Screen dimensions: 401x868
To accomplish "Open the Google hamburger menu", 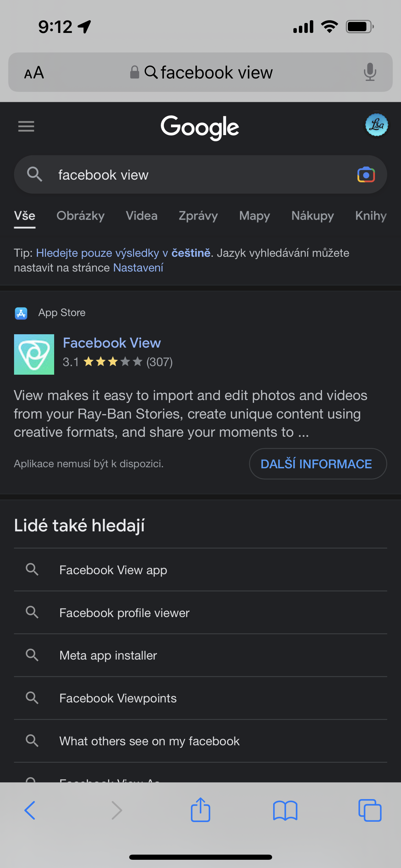I will click(26, 126).
